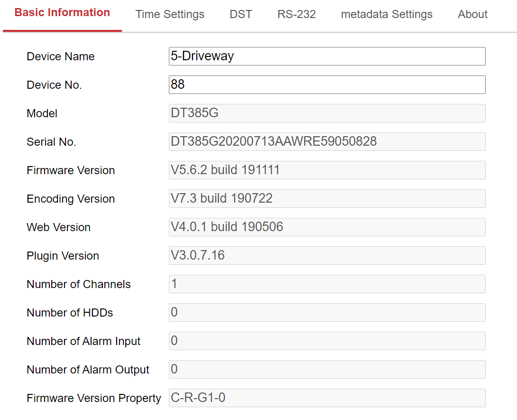Image resolution: width=517 pixels, height=420 pixels.
Task: Click the Number of Alarm Input field
Action: pyautogui.click(x=327, y=341)
